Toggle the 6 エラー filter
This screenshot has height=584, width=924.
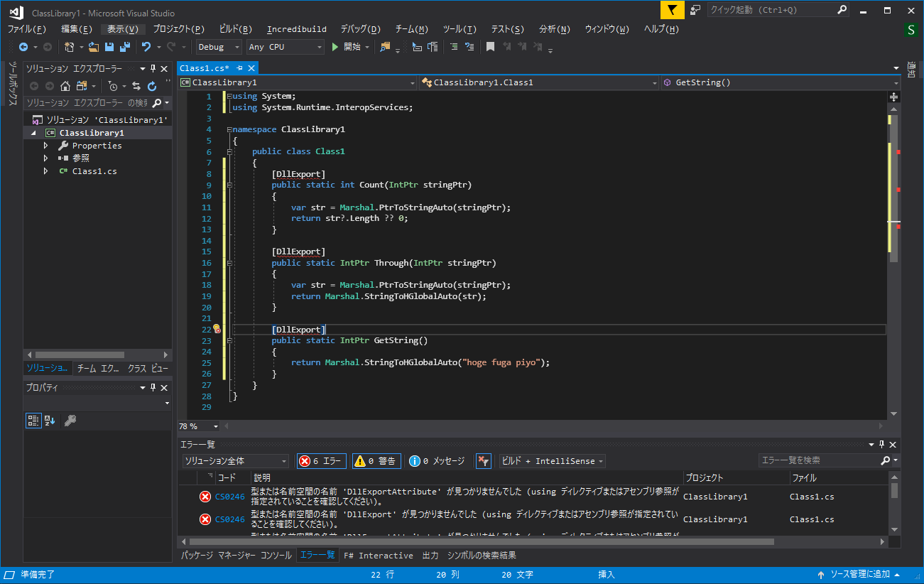click(x=321, y=460)
